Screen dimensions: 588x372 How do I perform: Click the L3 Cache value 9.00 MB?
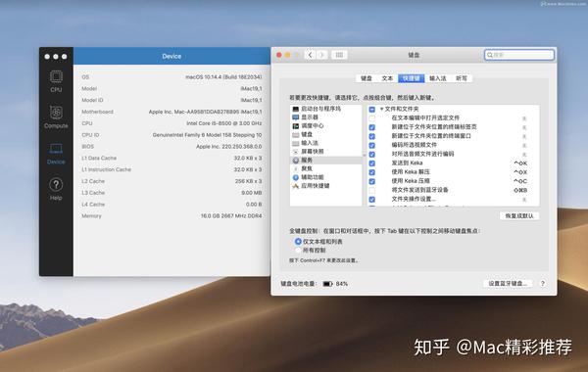pos(252,193)
